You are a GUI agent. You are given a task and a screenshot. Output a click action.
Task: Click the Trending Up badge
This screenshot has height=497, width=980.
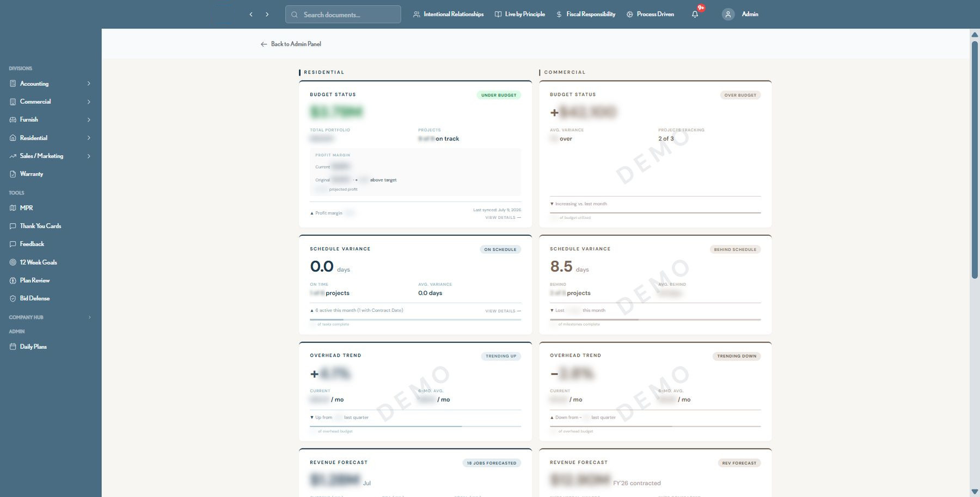tap(501, 357)
